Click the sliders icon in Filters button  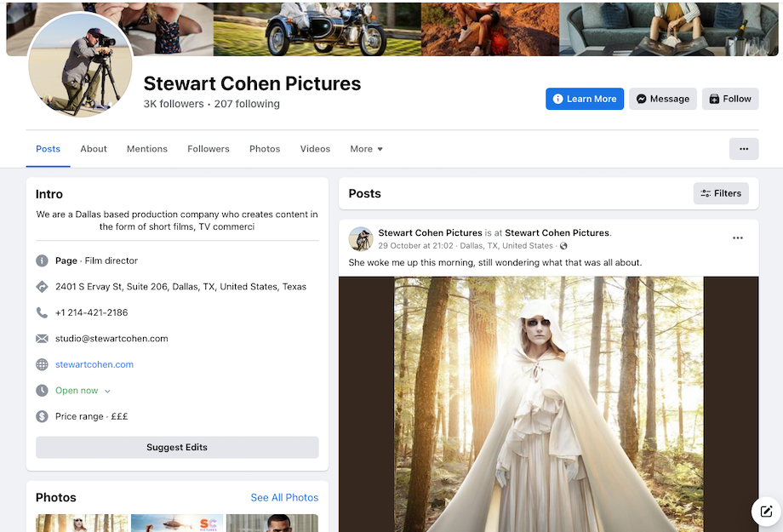[x=706, y=193]
